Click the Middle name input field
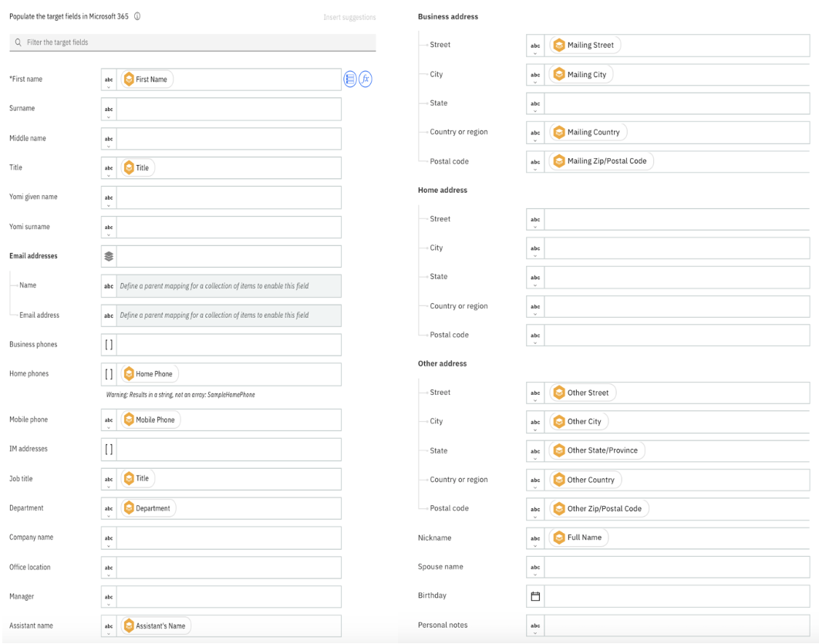This screenshot has height=644, width=819. [x=228, y=139]
